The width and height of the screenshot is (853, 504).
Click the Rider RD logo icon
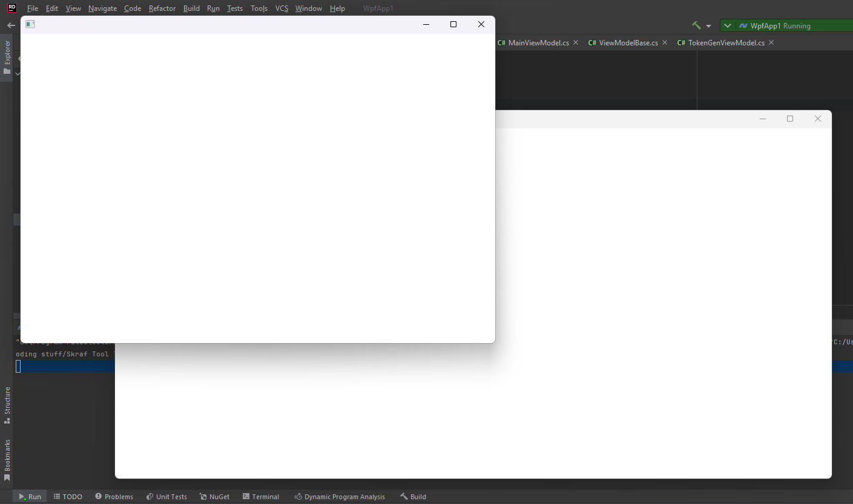pos(12,8)
